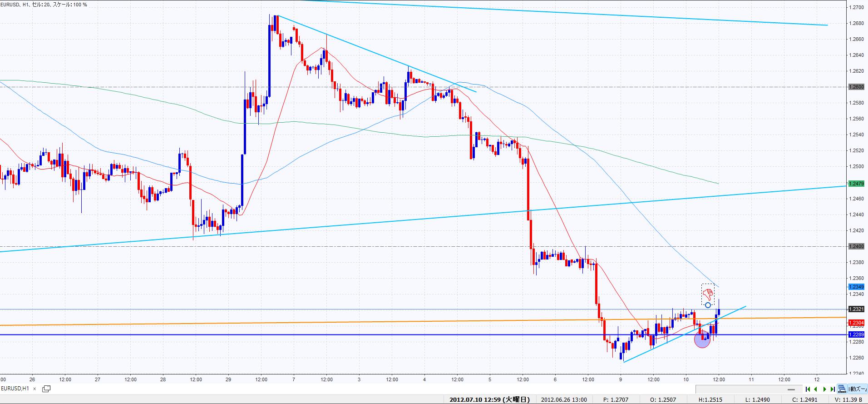This screenshot has width=868, height=404.
Task: Click the chart tools icon beside auto-zoom
Action: coord(842,389)
